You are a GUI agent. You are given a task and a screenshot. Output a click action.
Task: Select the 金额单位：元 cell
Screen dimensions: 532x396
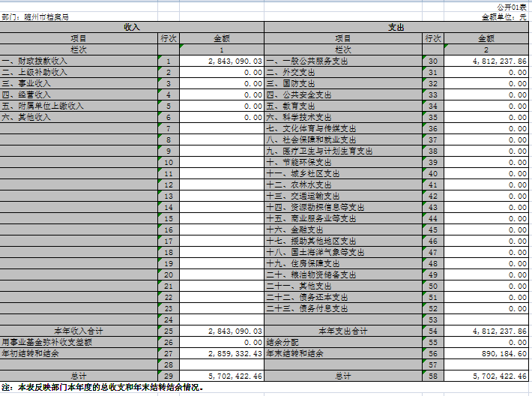pos(504,16)
